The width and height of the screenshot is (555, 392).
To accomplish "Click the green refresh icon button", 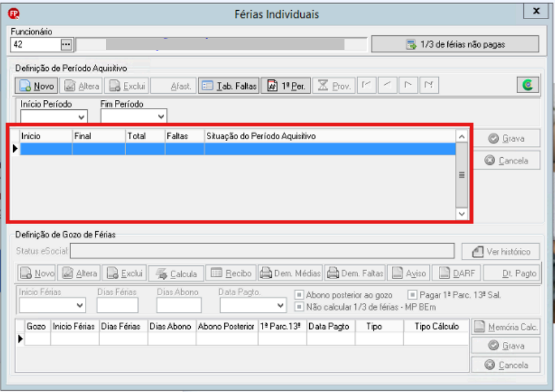I will pyautogui.click(x=527, y=85).
